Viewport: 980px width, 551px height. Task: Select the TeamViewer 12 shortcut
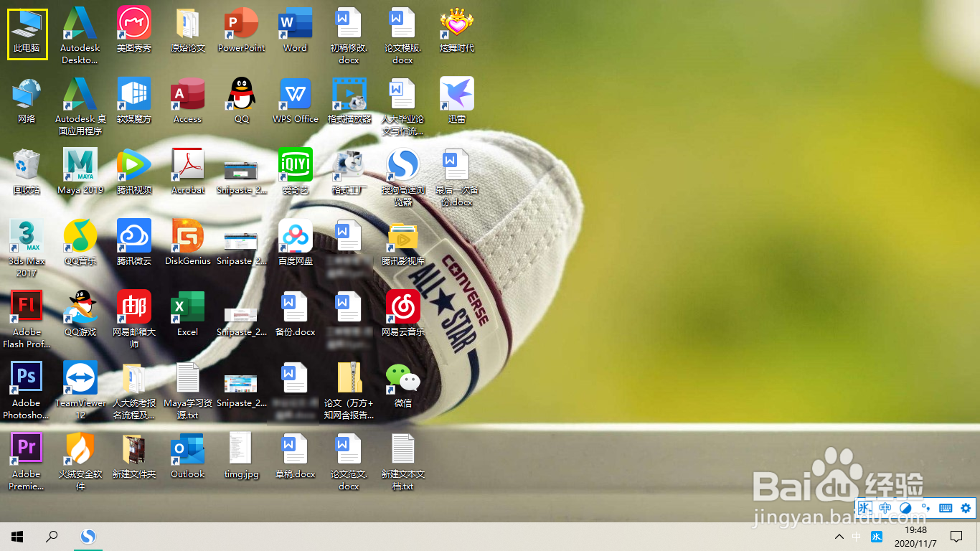pyautogui.click(x=80, y=390)
